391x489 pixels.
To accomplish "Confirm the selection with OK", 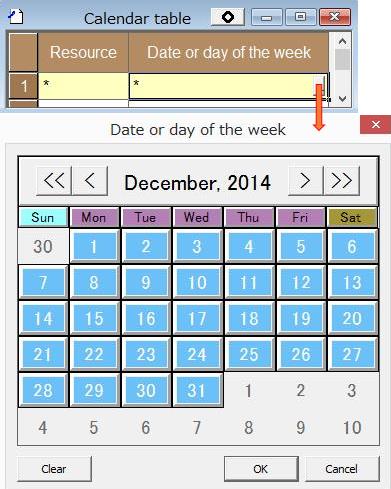I will tap(261, 469).
